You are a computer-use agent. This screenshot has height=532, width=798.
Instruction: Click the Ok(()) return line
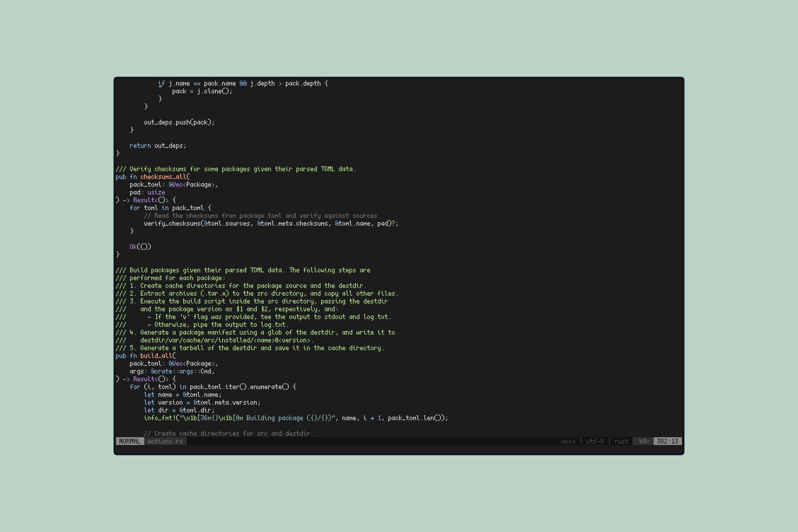pos(140,247)
